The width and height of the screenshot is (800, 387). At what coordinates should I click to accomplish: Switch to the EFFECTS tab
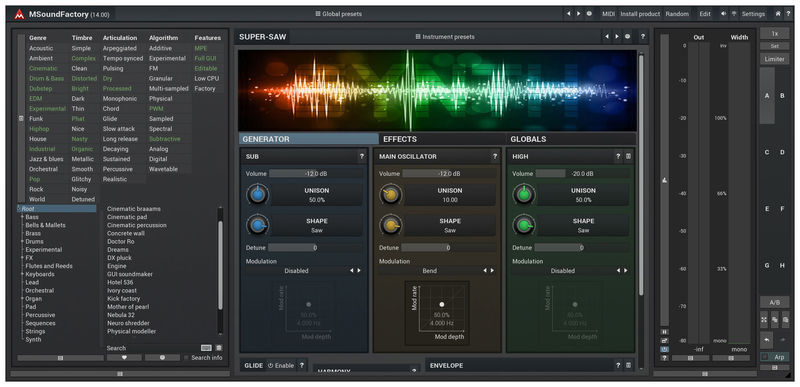coord(442,139)
